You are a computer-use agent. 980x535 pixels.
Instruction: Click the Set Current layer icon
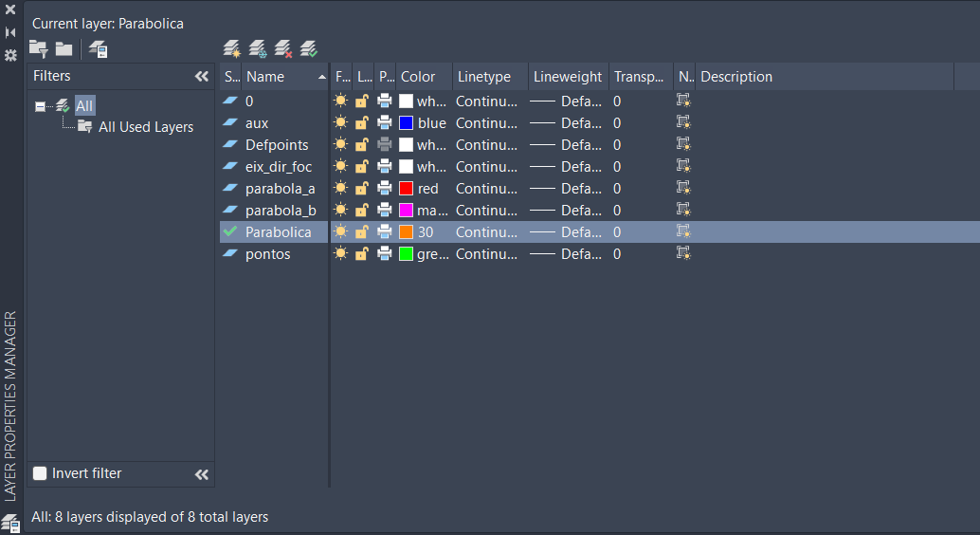pos(308,48)
